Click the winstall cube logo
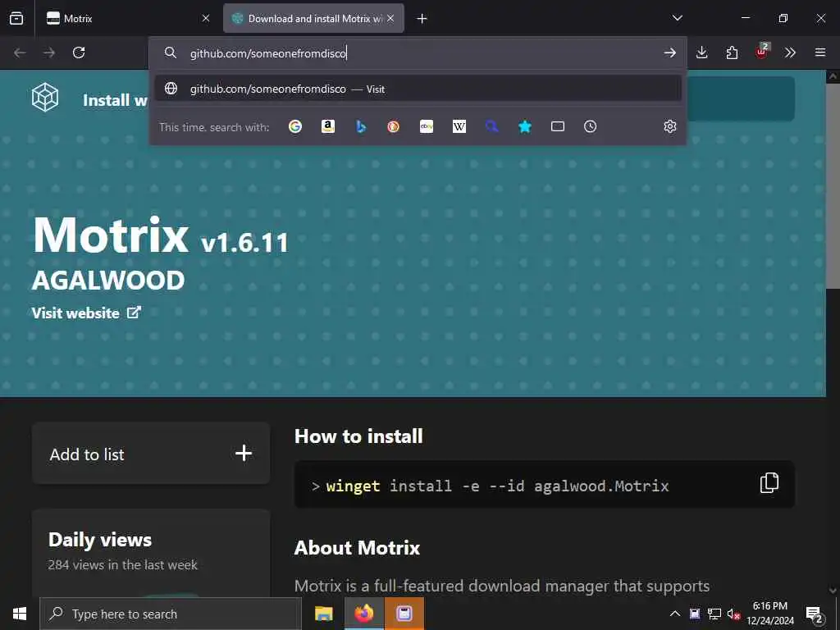The width and height of the screenshot is (840, 630). [45, 98]
